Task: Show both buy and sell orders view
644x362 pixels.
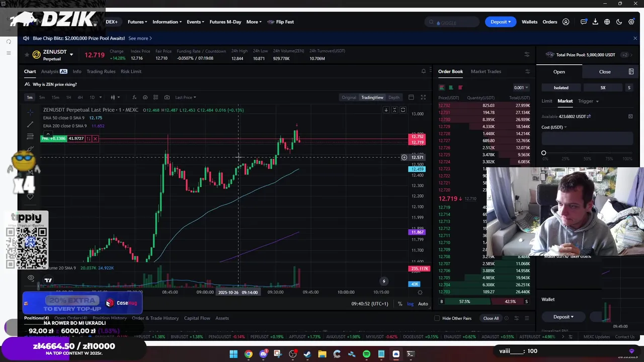Action: 442,87
